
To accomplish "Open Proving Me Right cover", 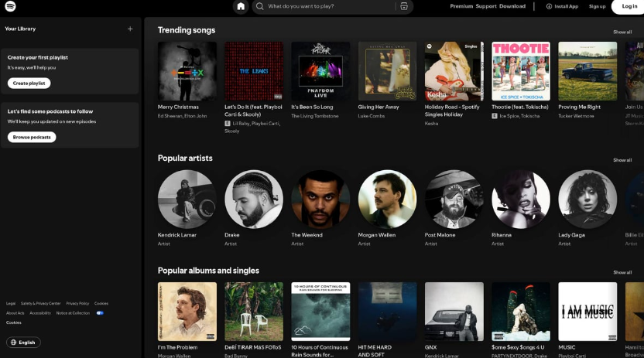I will (x=587, y=71).
